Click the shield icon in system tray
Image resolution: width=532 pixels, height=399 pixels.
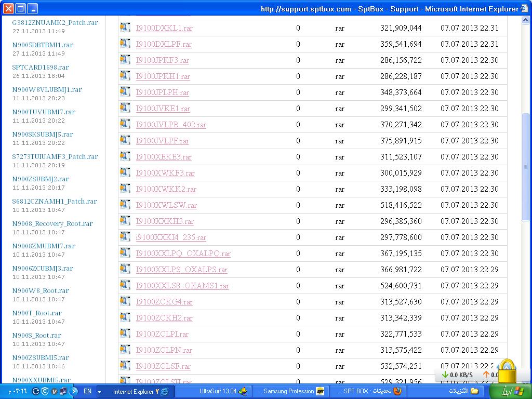pos(45,391)
